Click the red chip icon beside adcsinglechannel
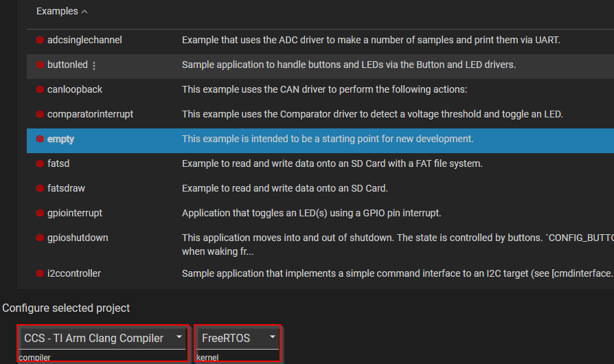The height and width of the screenshot is (364, 614). [40, 40]
